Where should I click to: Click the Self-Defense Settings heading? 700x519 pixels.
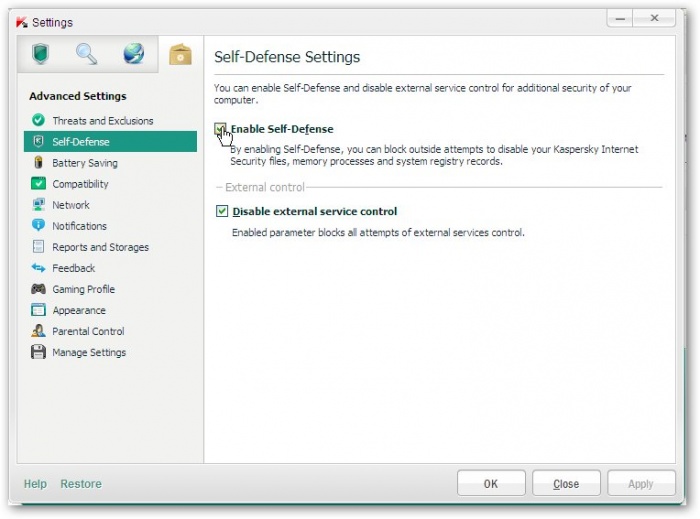click(x=287, y=57)
